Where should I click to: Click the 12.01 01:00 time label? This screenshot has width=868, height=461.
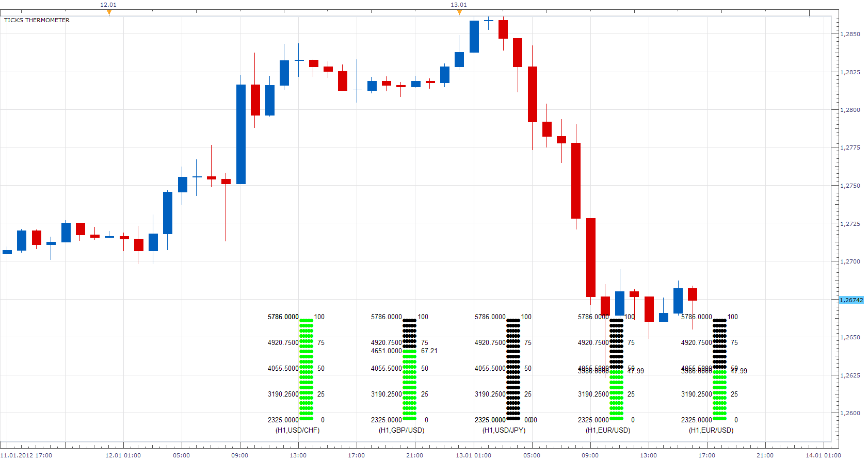point(123,455)
